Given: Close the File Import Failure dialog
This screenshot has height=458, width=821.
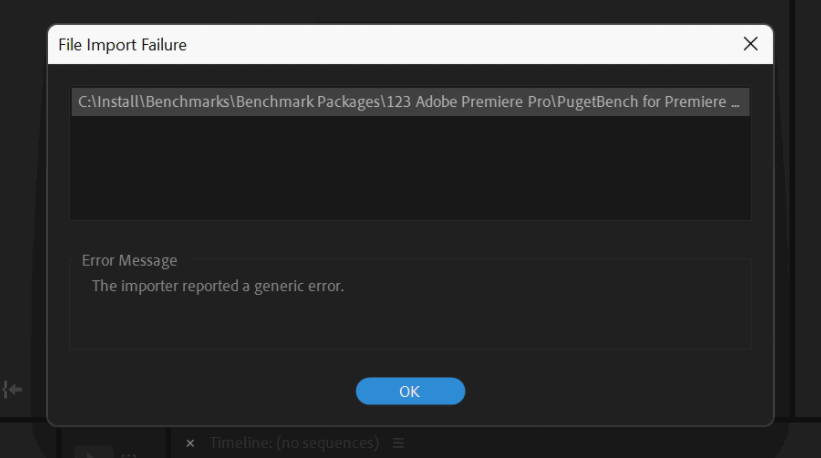Looking at the screenshot, I should click(x=750, y=44).
